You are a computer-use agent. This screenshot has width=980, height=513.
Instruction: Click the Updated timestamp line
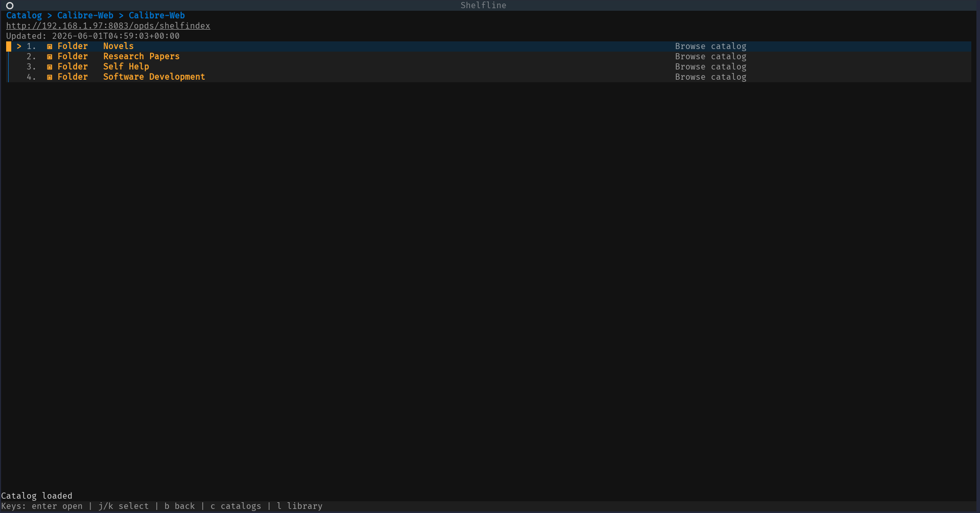[93, 36]
